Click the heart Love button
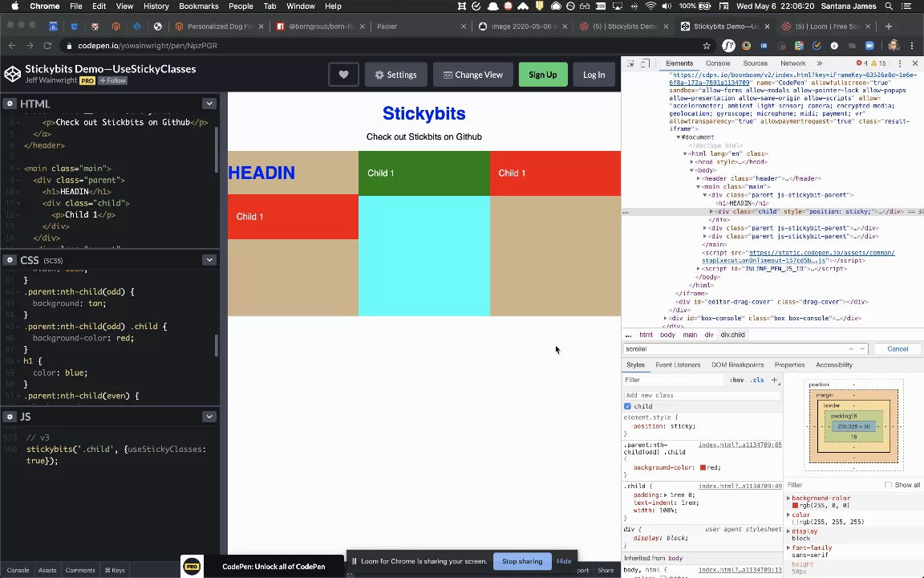Viewport: 924px width, 578px height. coord(343,75)
